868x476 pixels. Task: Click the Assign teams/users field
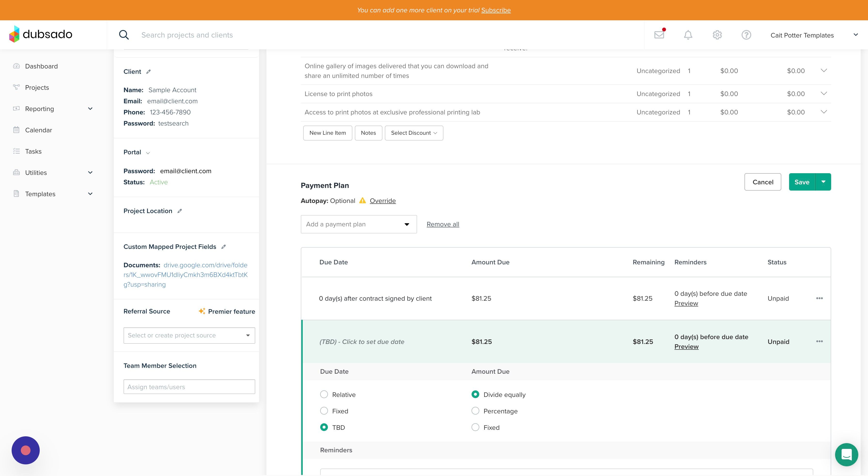[189, 387]
